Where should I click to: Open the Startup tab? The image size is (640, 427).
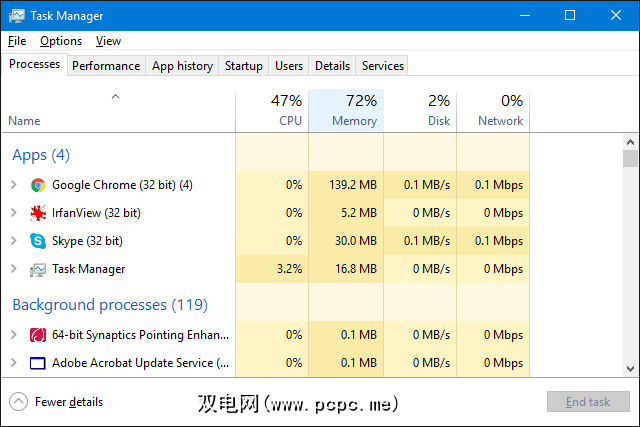[x=244, y=66]
